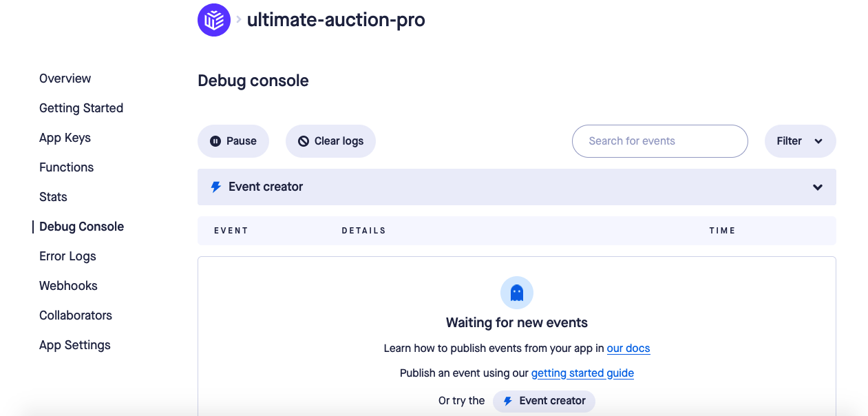Sort by the TIME column header
The image size is (868, 416).
723,231
